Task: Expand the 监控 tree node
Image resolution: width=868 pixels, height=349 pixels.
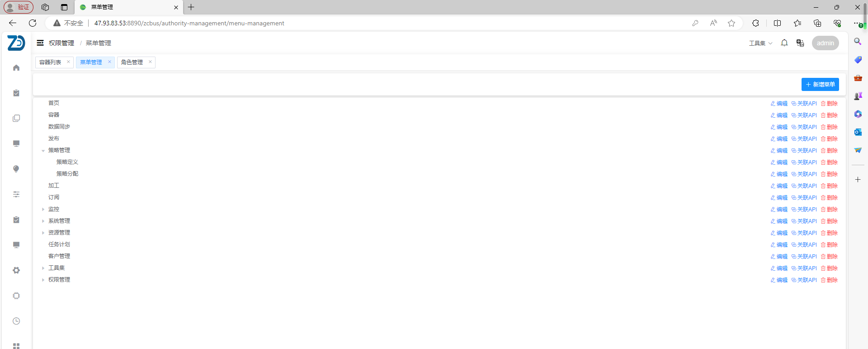Action: pos(43,209)
